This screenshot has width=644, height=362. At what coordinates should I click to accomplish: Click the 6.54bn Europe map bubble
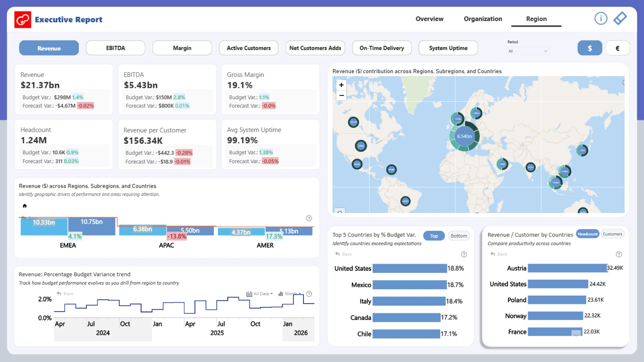(x=464, y=136)
